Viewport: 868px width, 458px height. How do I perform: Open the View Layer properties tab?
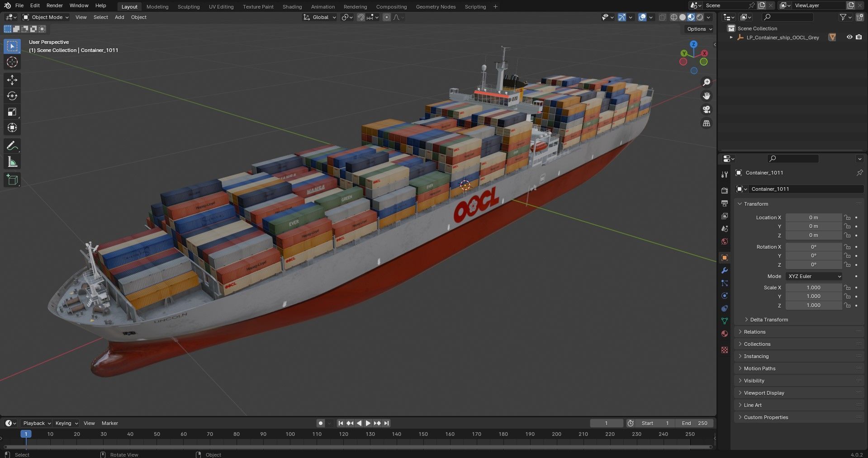pyautogui.click(x=725, y=216)
